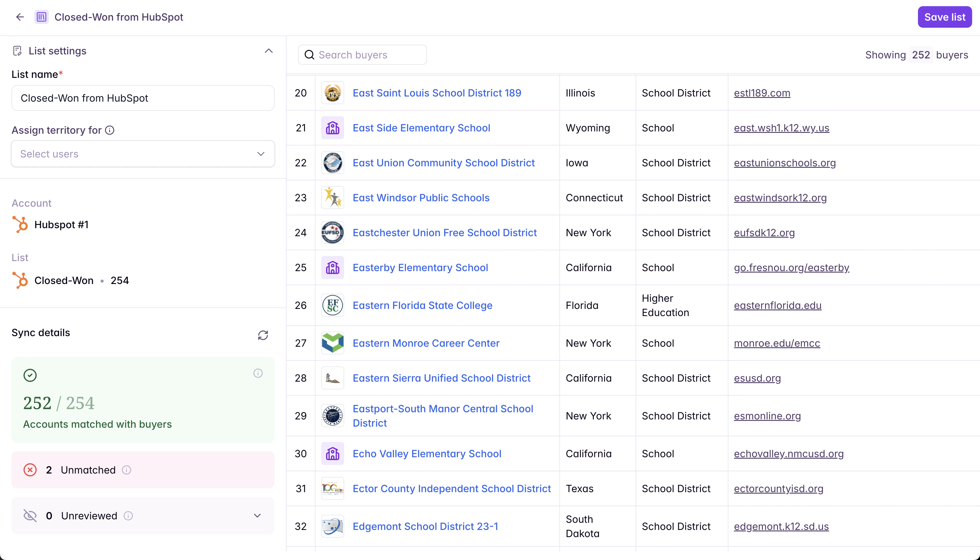Click the List name text field

[x=143, y=98]
